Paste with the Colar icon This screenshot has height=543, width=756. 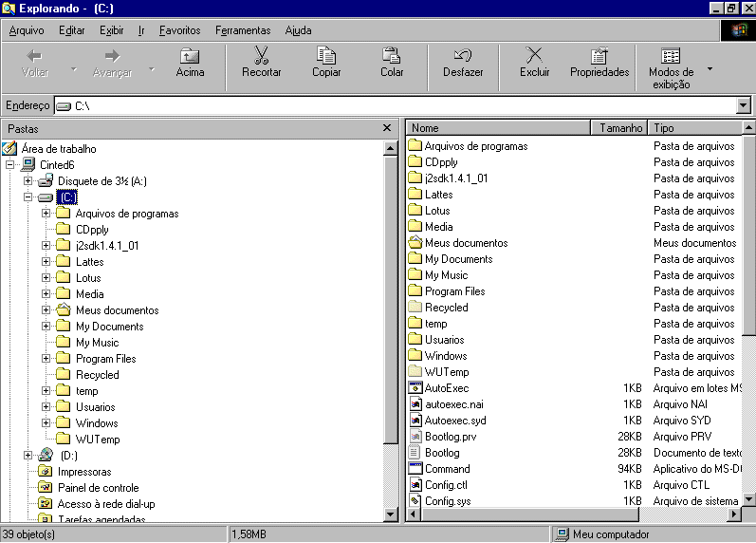(x=392, y=64)
